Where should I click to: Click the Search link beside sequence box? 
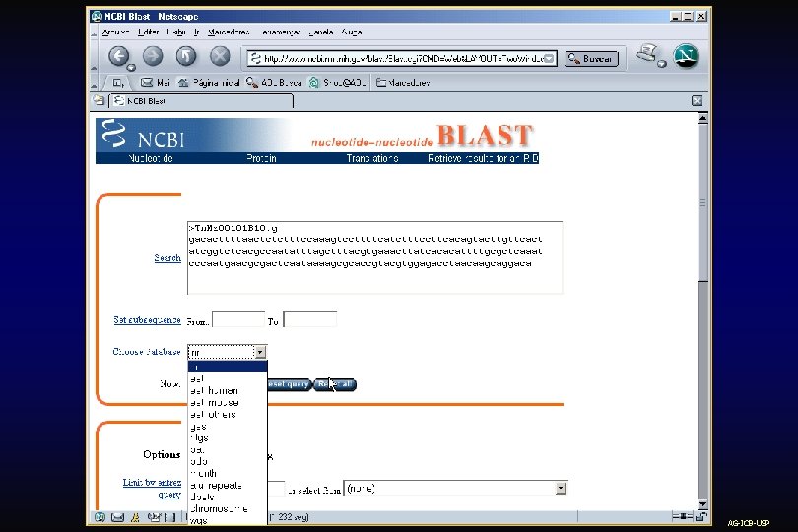(167, 257)
